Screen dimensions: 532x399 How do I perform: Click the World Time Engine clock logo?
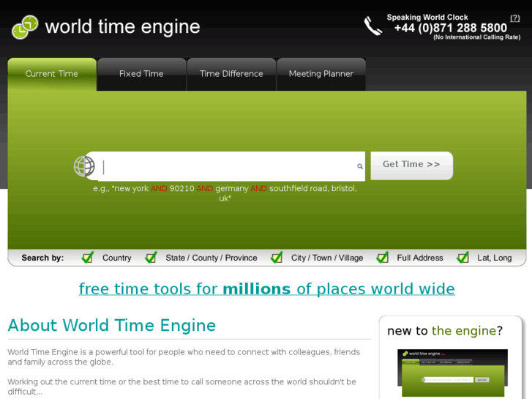pyautogui.click(x=25, y=27)
